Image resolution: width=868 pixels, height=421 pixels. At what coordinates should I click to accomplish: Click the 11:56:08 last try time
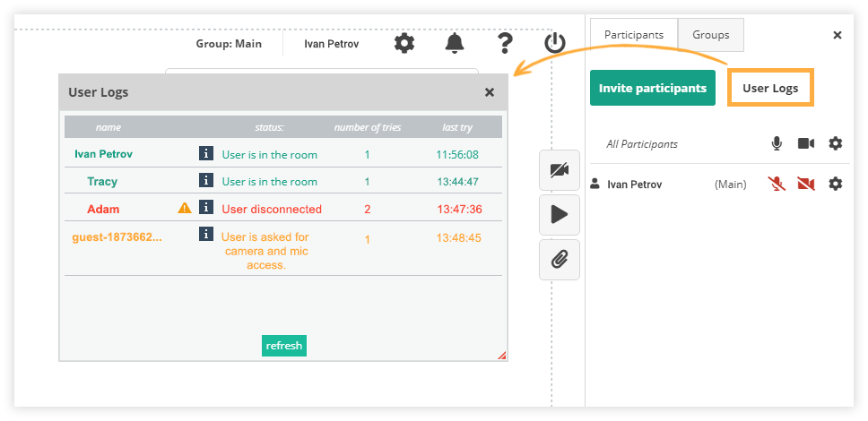[457, 155]
